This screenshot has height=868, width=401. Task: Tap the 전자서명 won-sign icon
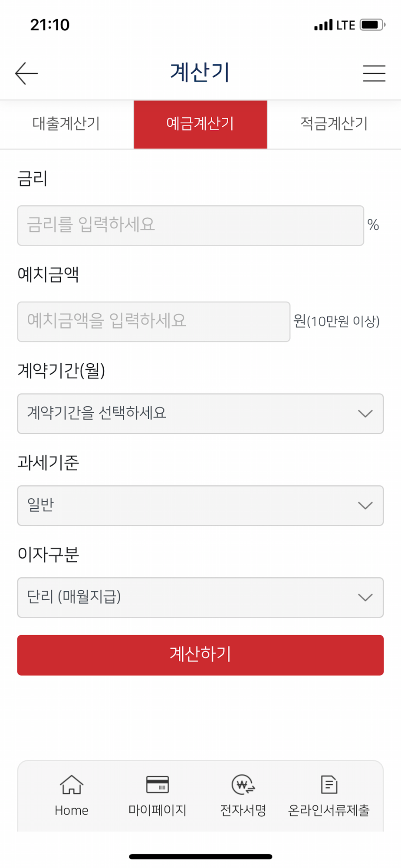click(243, 785)
